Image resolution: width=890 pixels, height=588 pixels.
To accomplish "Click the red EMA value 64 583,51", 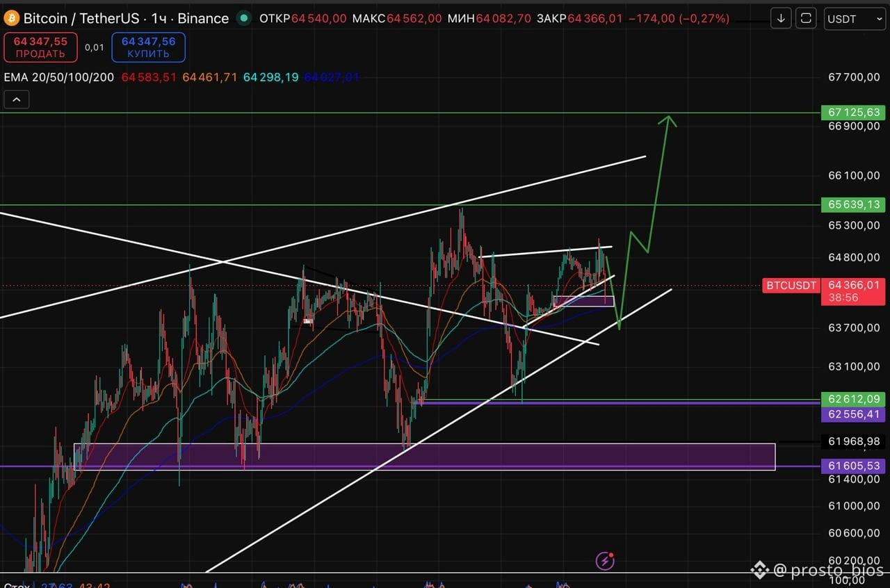I will [x=149, y=77].
